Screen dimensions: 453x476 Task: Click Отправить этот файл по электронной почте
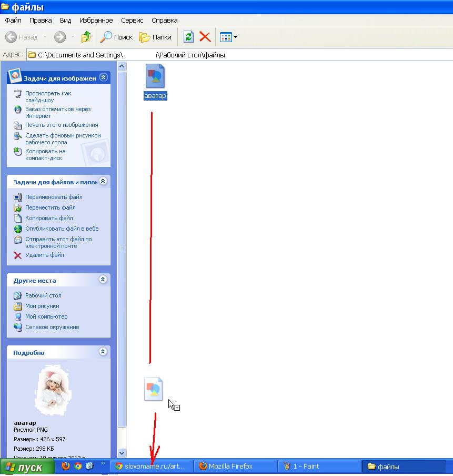click(x=58, y=243)
